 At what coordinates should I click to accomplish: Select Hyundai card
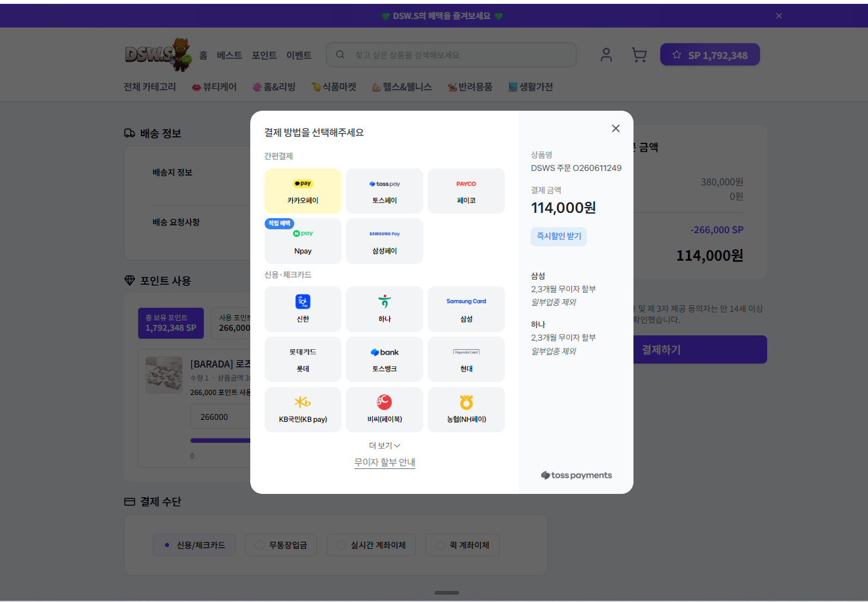tap(466, 359)
